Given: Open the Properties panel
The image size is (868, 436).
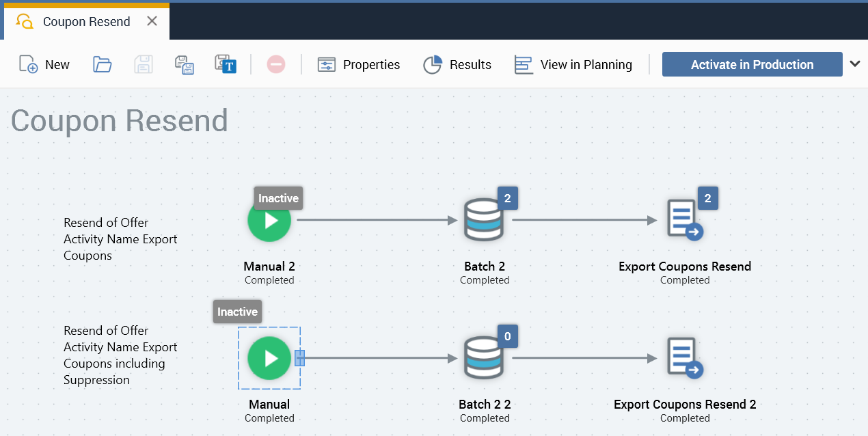Looking at the screenshot, I should click(x=359, y=65).
